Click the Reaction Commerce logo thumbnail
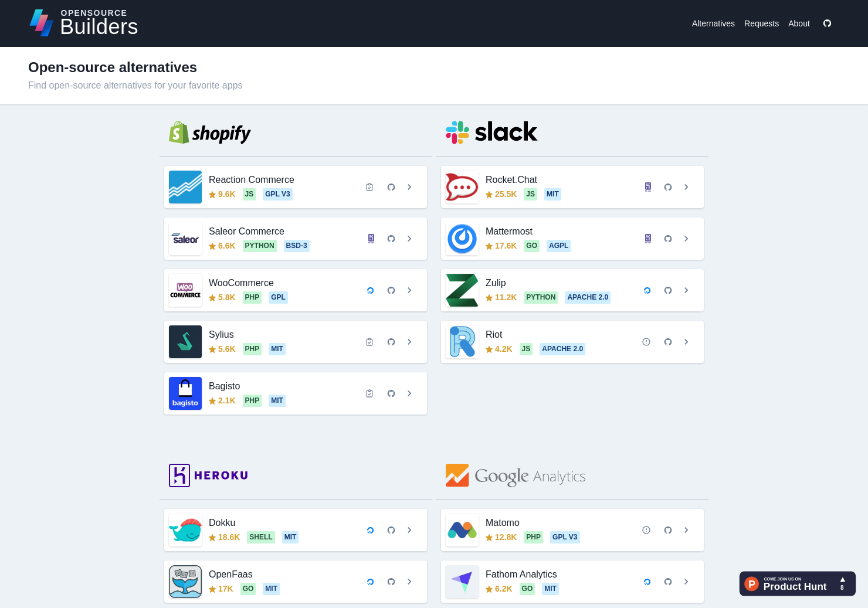868x608 pixels. 185,187
